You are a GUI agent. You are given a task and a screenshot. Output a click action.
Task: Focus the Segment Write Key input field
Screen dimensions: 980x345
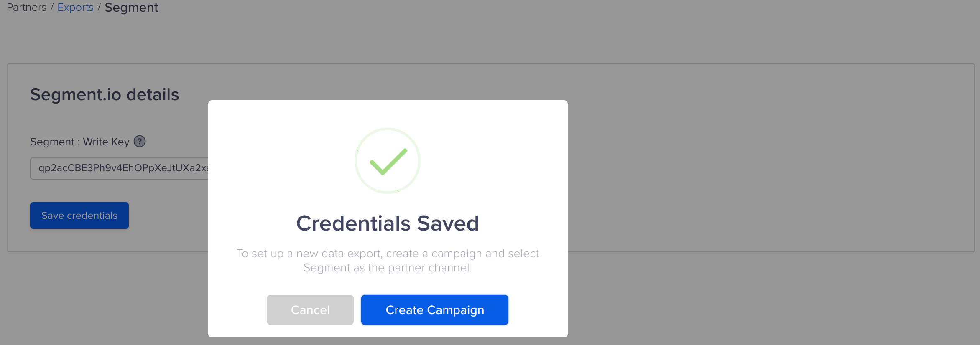[x=120, y=168]
